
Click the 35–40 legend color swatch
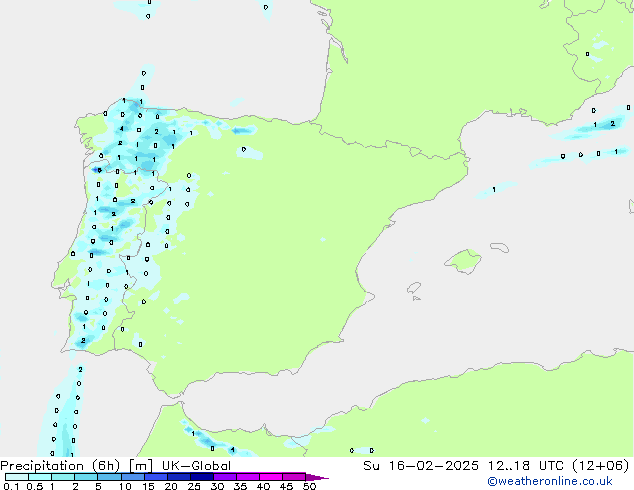(x=248, y=477)
